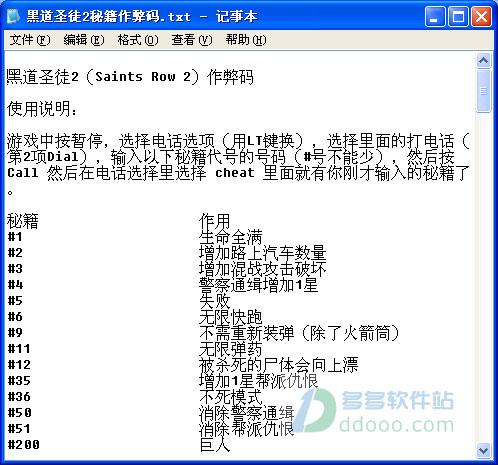Viewport: 498px width, 465px height.
Task: Click the title bar file name text
Action: point(108,16)
